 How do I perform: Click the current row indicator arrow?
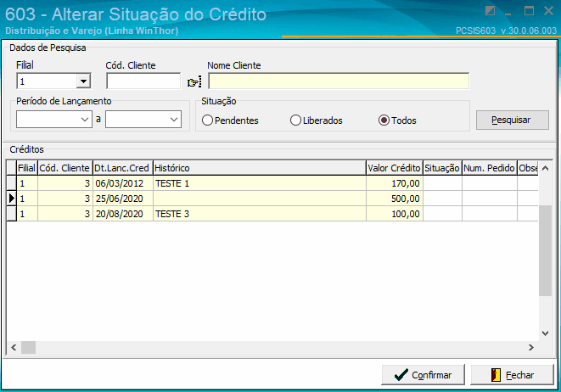click(x=11, y=199)
